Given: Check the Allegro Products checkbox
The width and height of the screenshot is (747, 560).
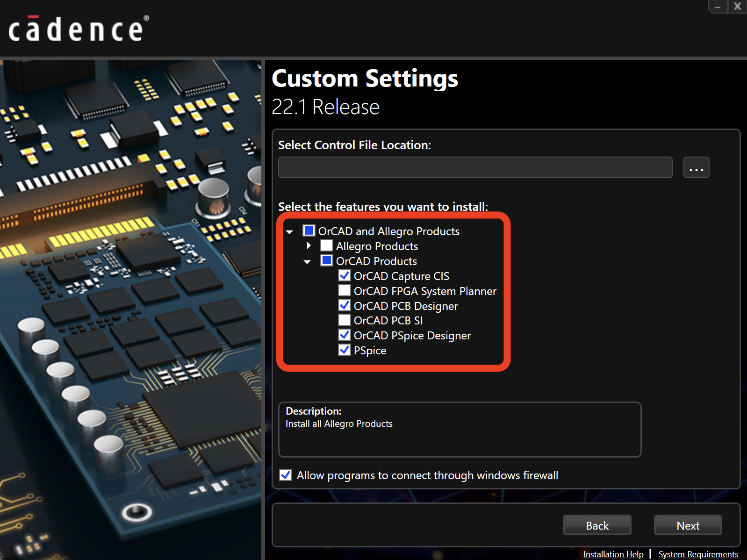Looking at the screenshot, I should (327, 246).
